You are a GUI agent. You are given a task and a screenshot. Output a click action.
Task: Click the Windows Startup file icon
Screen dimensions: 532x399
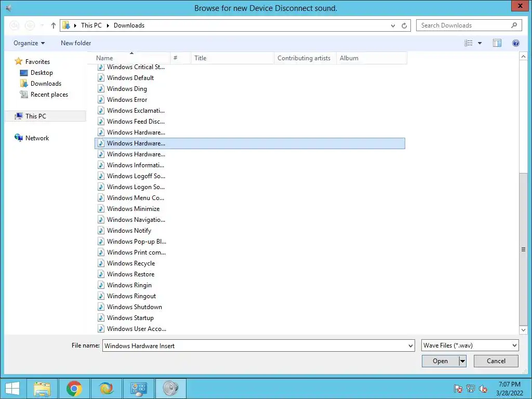[x=101, y=318]
